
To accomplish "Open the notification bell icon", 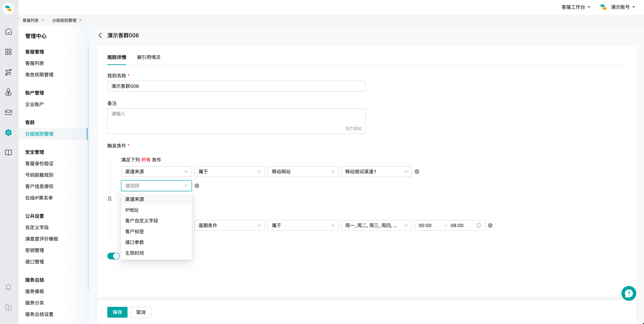I will 8,287.
